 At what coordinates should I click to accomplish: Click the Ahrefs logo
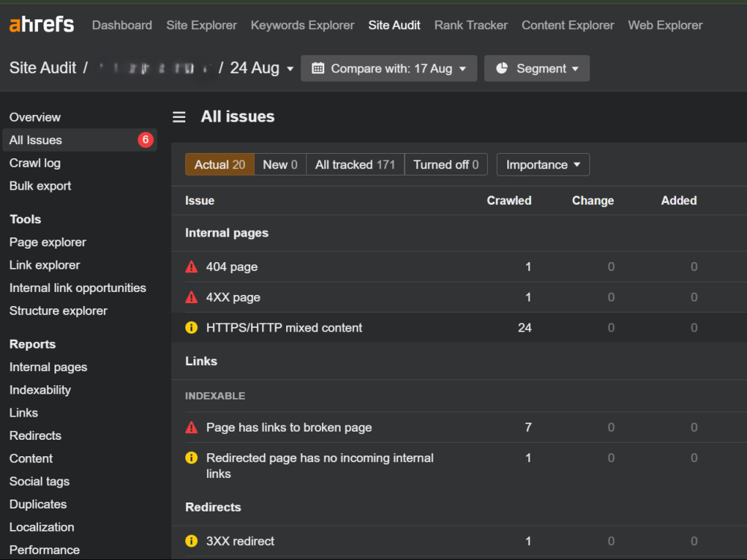pyautogui.click(x=41, y=25)
